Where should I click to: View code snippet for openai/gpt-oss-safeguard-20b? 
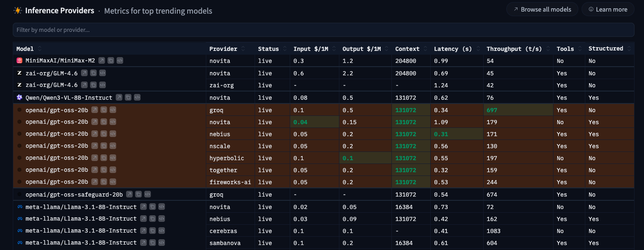tap(147, 194)
